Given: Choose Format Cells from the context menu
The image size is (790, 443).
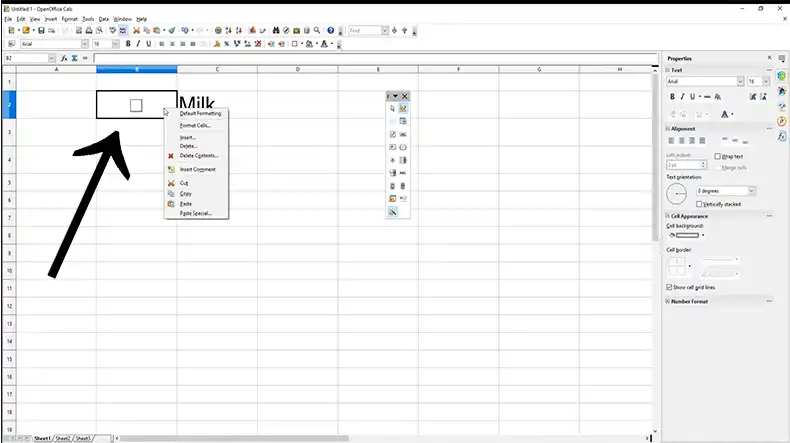Looking at the screenshot, I should [196, 125].
